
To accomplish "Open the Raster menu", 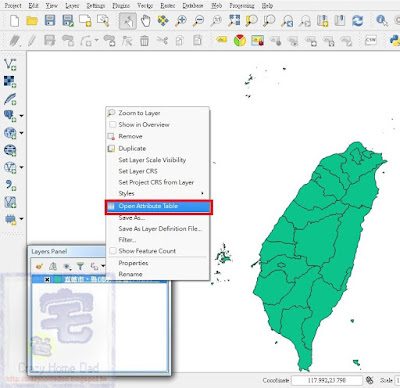I will (x=168, y=6).
